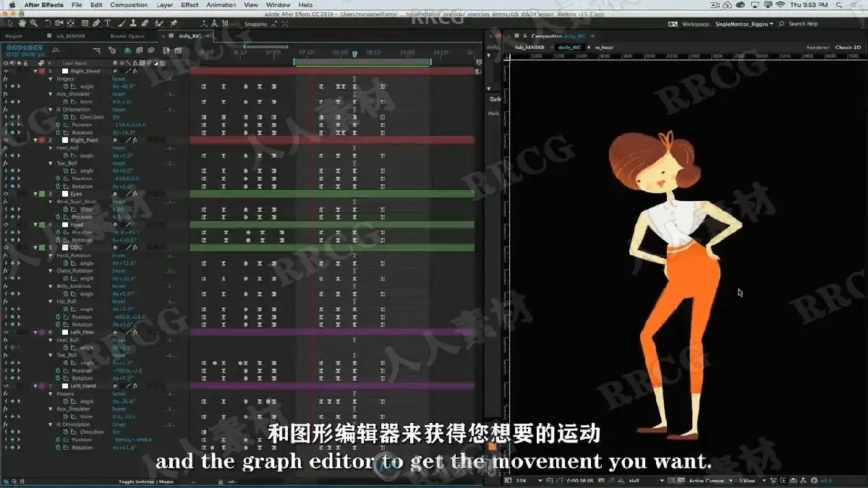Click Classic 3D renderer button
The height and width of the screenshot is (488, 868).
click(848, 47)
